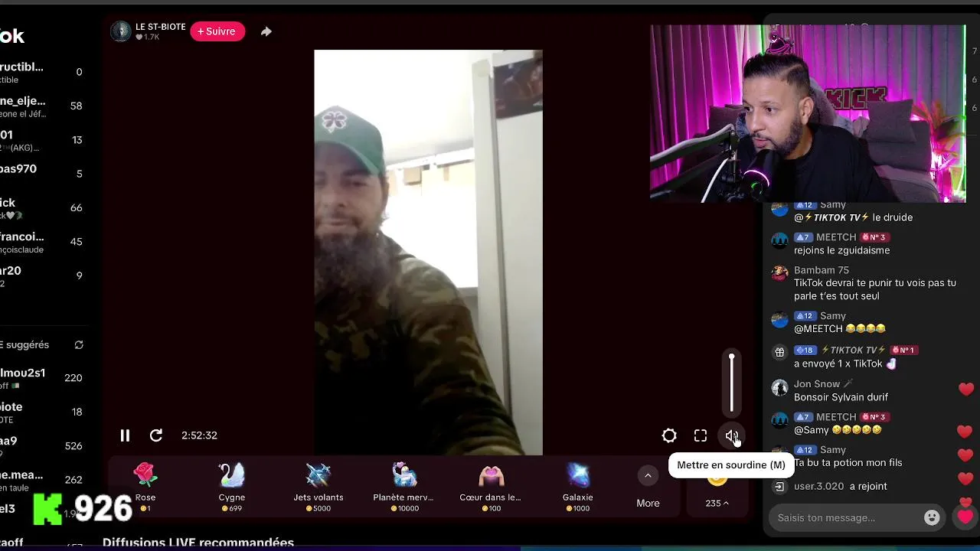Click the streamer name LE ST-BIOTE
Screen dimensions: 980x551
(x=161, y=27)
